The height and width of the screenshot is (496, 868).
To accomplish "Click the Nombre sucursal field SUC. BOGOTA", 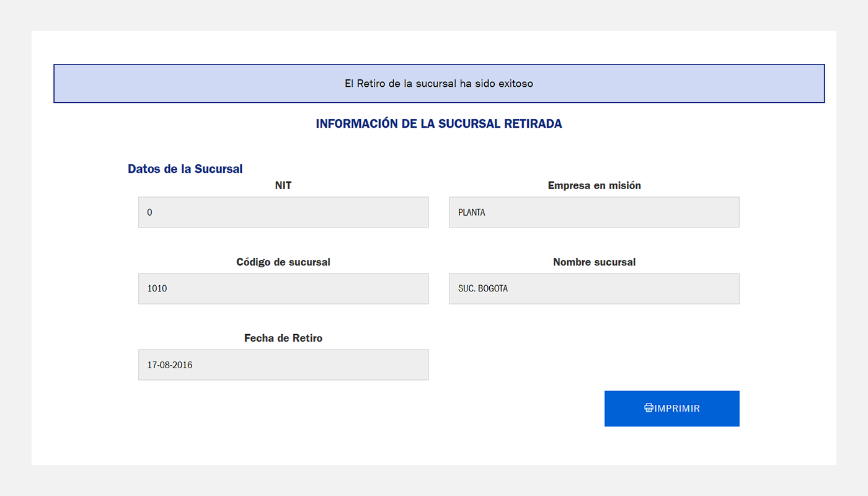I will [594, 289].
